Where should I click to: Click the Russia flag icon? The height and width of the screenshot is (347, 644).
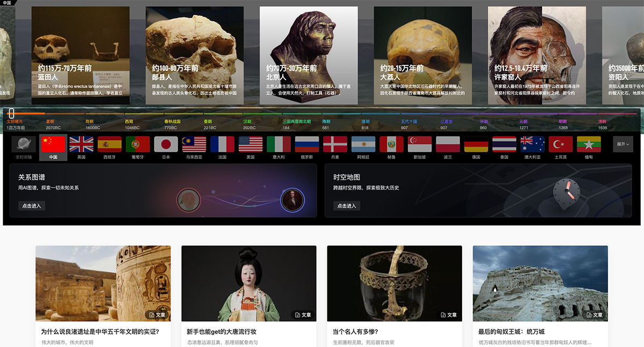(307, 144)
